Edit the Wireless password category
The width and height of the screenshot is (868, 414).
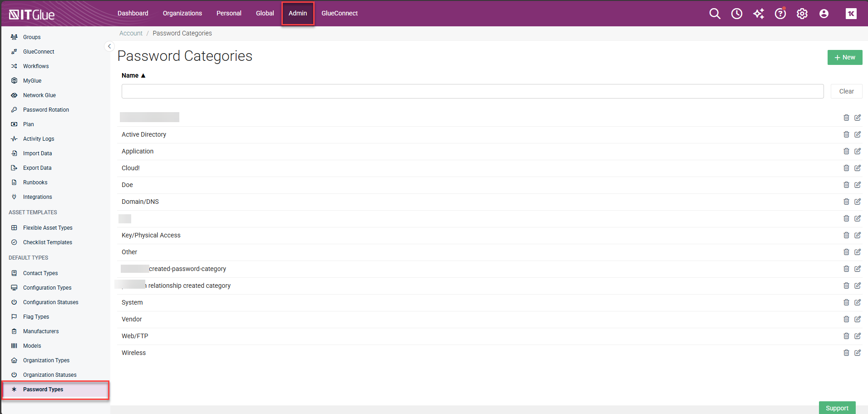pyautogui.click(x=858, y=353)
